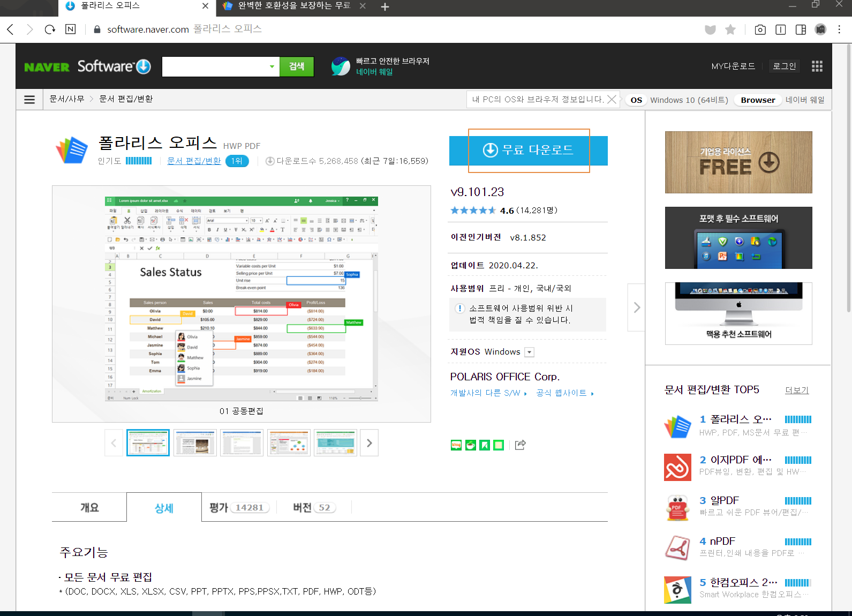The width and height of the screenshot is (852, 616).
Task: Open 한컴오피스 icon in TOP5 list
Action: tap(677, 590)
